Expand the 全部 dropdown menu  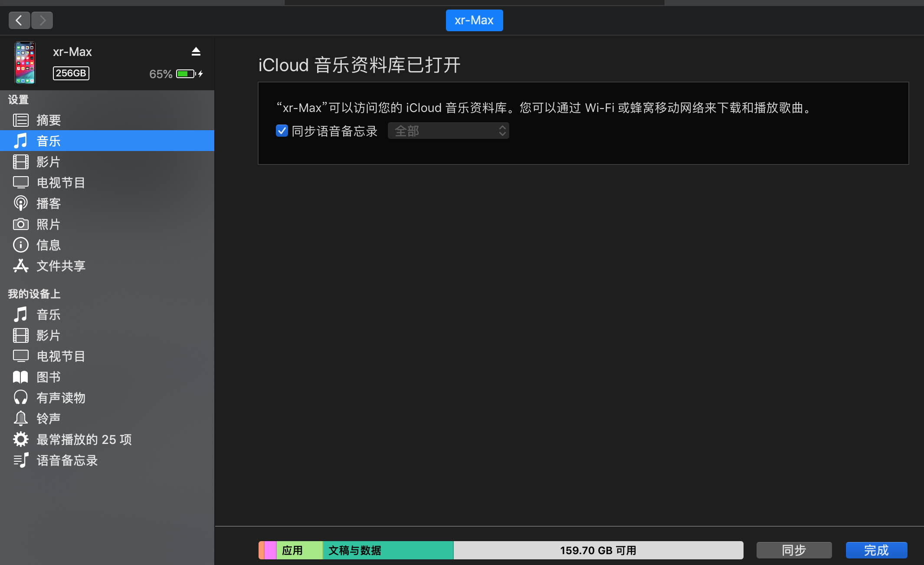tap(448, 131)
